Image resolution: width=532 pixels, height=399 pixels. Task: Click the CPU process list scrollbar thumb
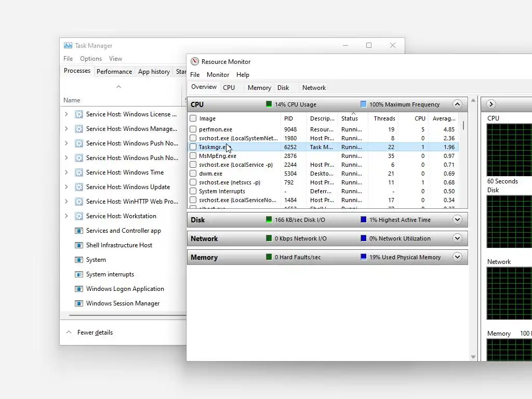[463, 126]
